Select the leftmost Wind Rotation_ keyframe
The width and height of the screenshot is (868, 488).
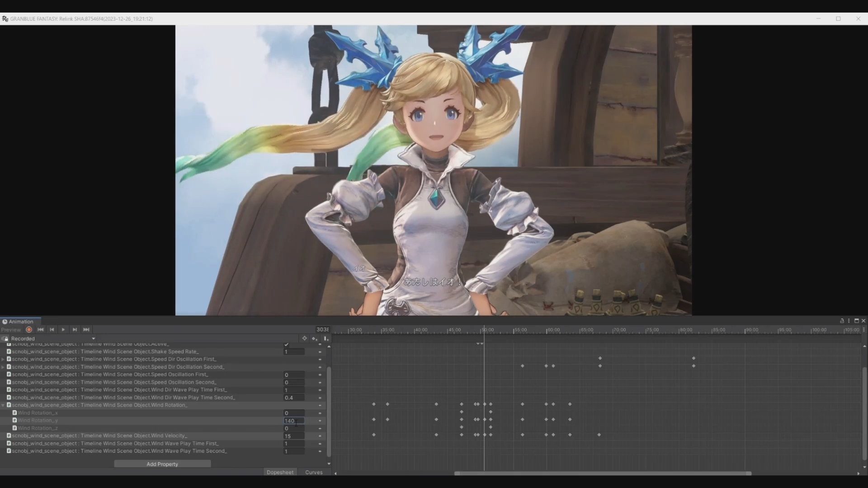374,404
